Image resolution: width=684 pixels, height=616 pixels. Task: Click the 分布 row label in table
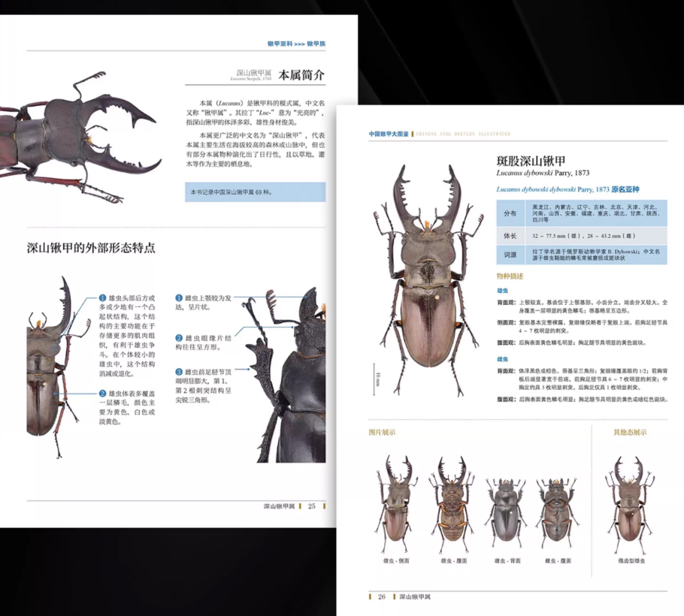[x=510, y=213]
